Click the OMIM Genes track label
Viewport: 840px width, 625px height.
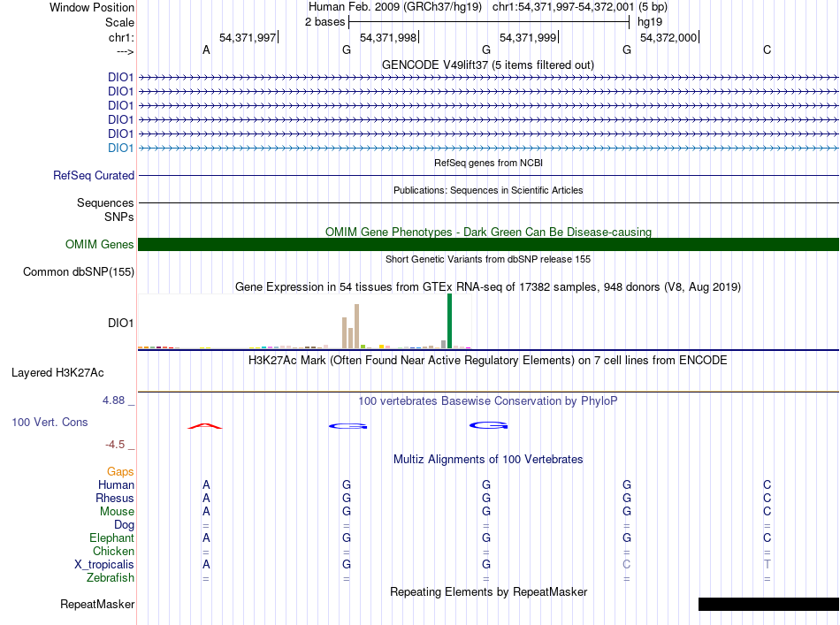pos(99,244)
